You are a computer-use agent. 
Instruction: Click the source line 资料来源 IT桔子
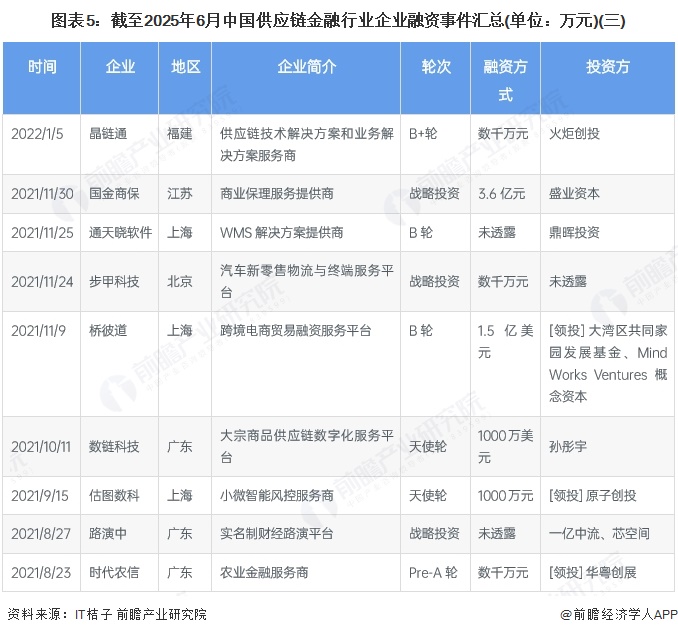point(107,614)
